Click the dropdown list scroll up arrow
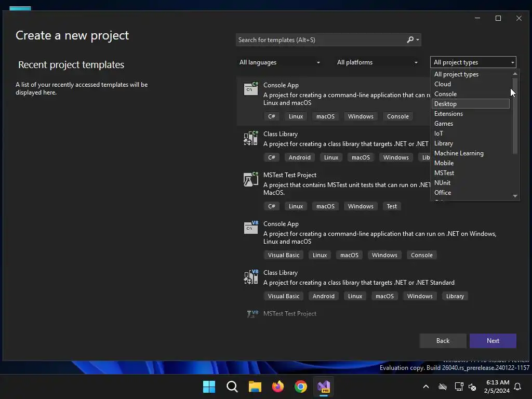The width and height of the screenshot is (532, 399). [x=515, y=74]
